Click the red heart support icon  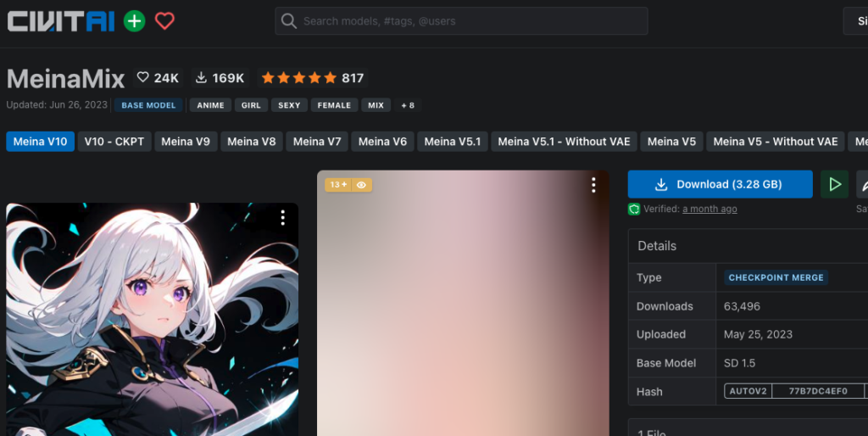[164, 21]
